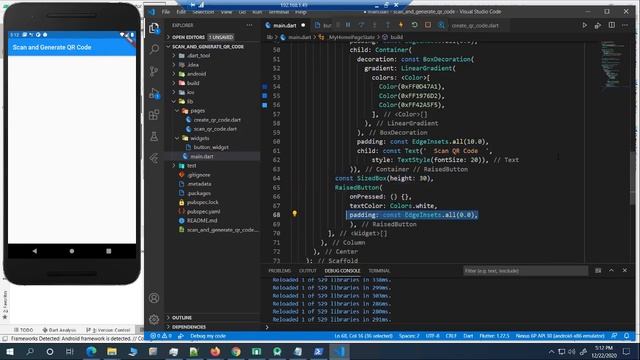Screen dimensions: 640x360
Task: Open the Edit menu
Action: tap(181, 12)
